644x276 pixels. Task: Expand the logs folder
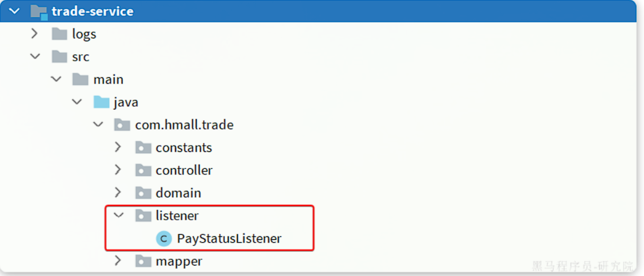click(x=34, y=34)
